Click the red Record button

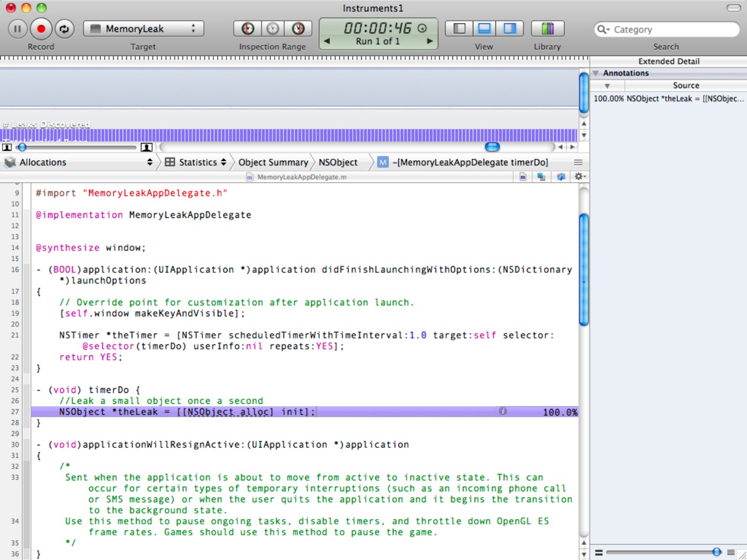[x=41, y=29]
